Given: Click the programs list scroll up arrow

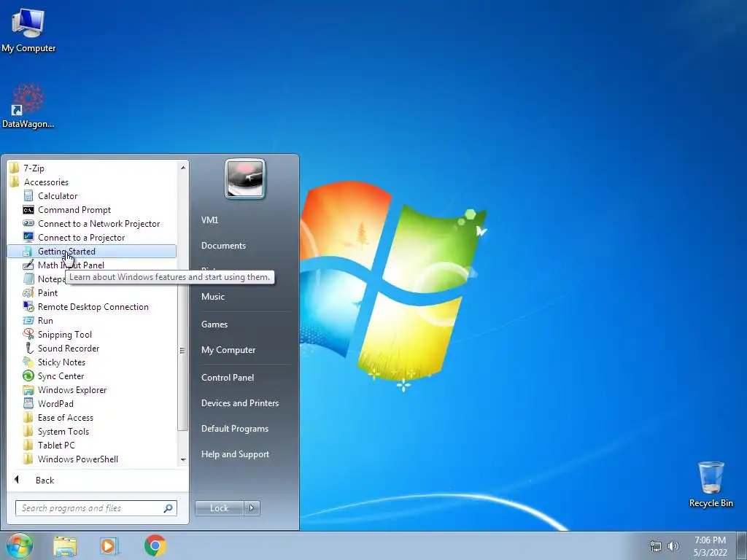Looking at the screenshot, I should pyautogui.click(x=183, y=168).
